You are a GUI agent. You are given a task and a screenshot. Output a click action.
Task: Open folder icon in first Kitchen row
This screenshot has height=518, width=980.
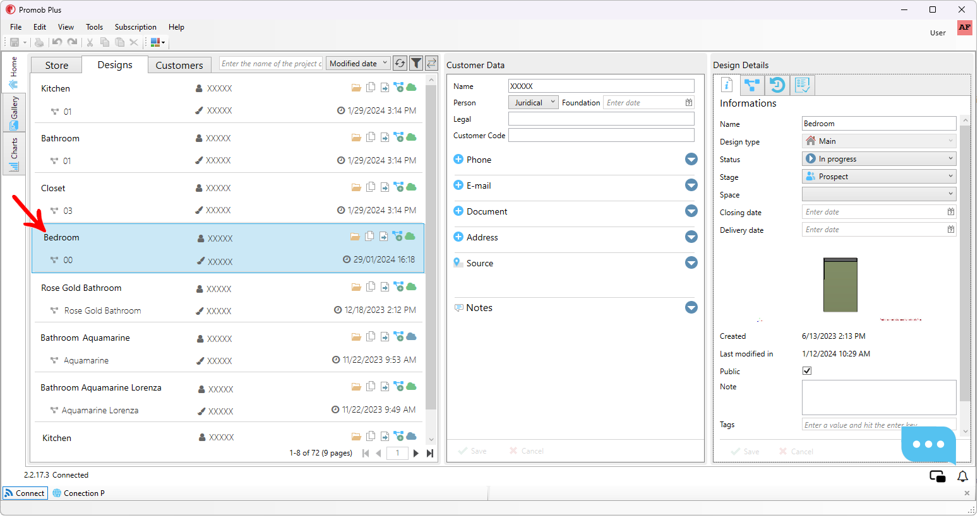coord(356,88)
